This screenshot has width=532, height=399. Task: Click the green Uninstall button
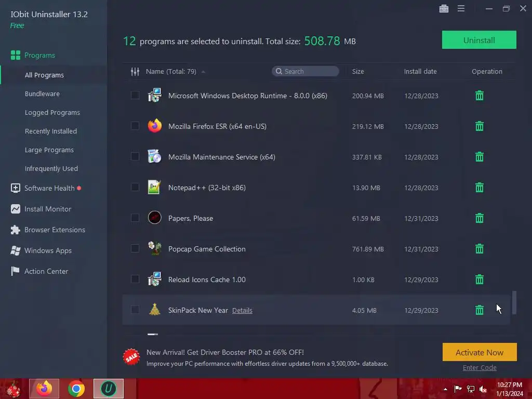(x=479, y=40)
